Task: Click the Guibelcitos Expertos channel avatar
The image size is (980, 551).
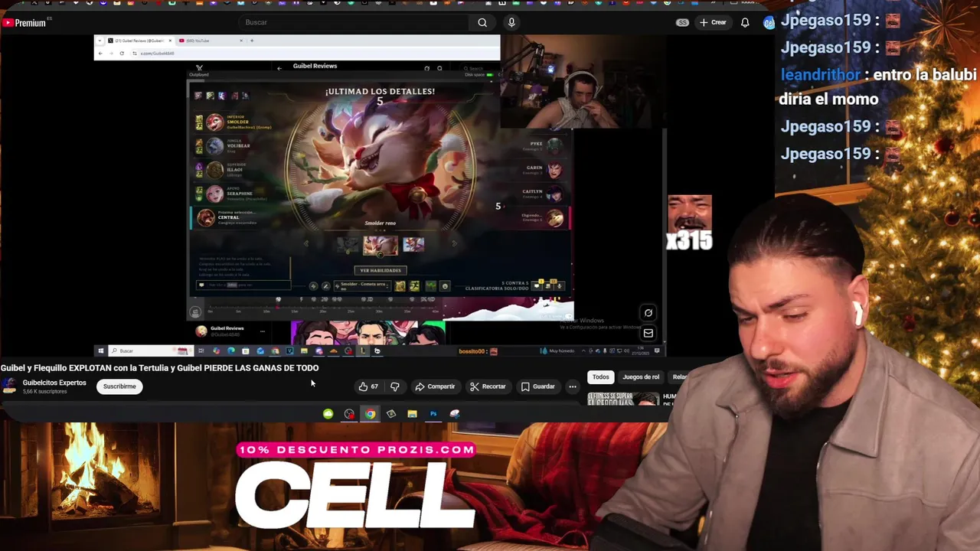Action: click(9, 386)
